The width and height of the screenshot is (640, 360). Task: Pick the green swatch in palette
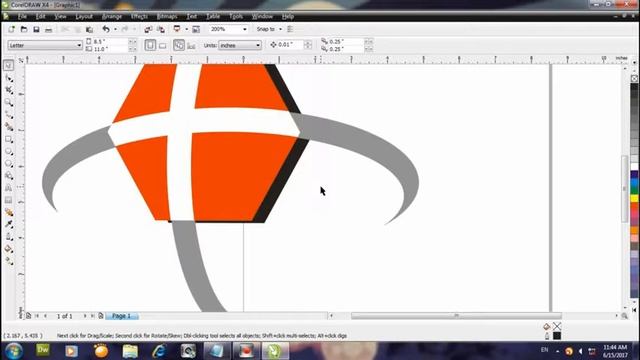(634, 190)
